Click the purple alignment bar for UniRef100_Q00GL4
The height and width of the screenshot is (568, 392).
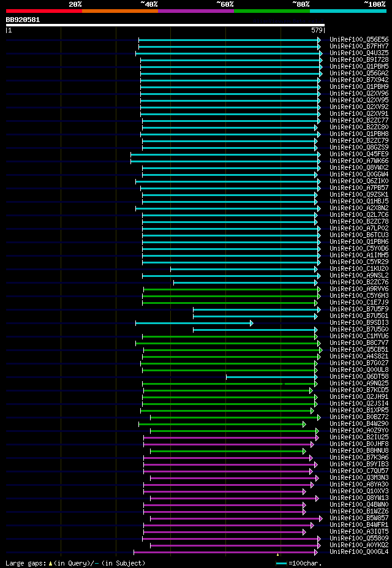click(225, 553)
